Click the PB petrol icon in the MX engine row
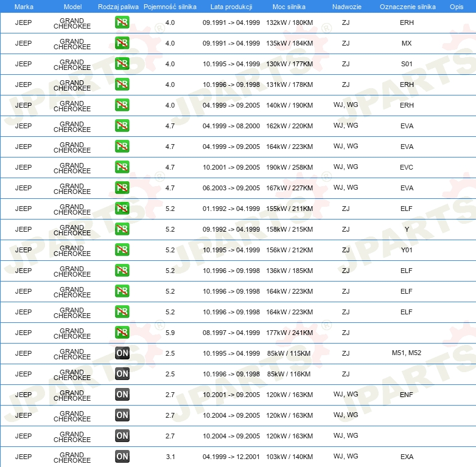 point(122,43)
